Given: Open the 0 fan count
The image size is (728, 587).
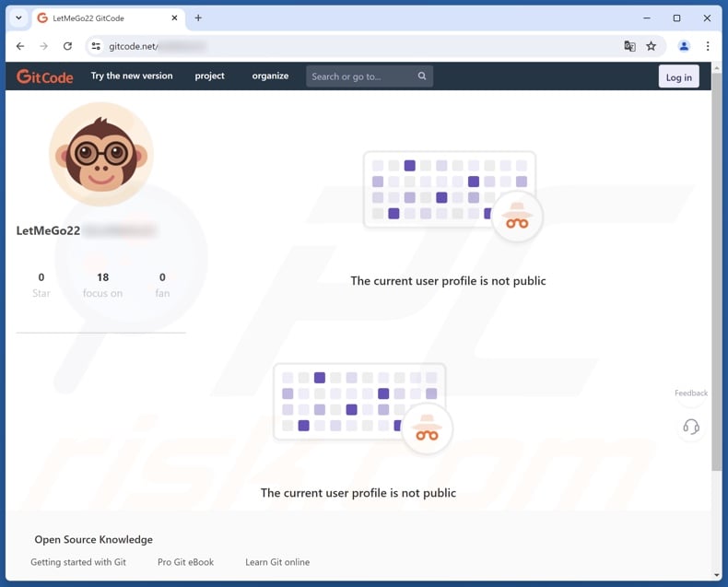Looking at the screenshot, I should 162,285.
